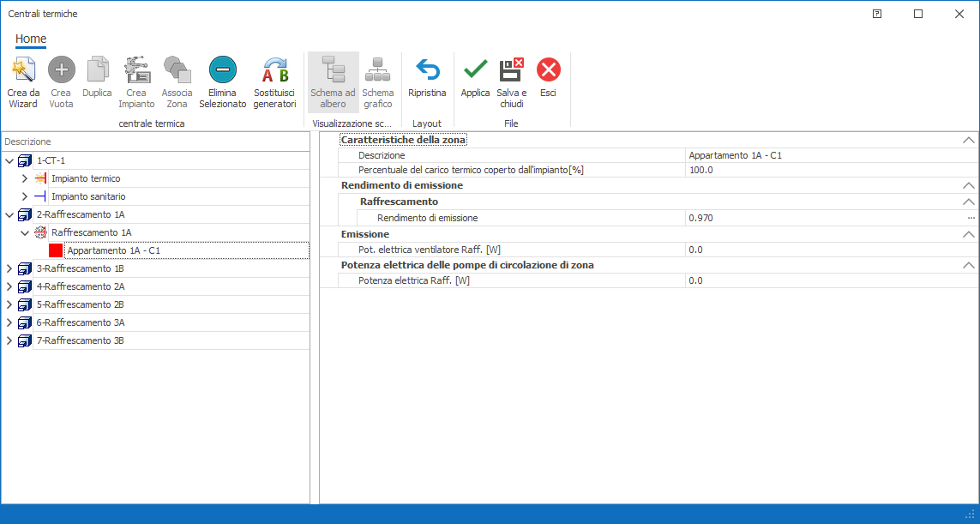The image size is (980, 524).
Task: Click the red Esci icon
Action: tap(548, 69)
